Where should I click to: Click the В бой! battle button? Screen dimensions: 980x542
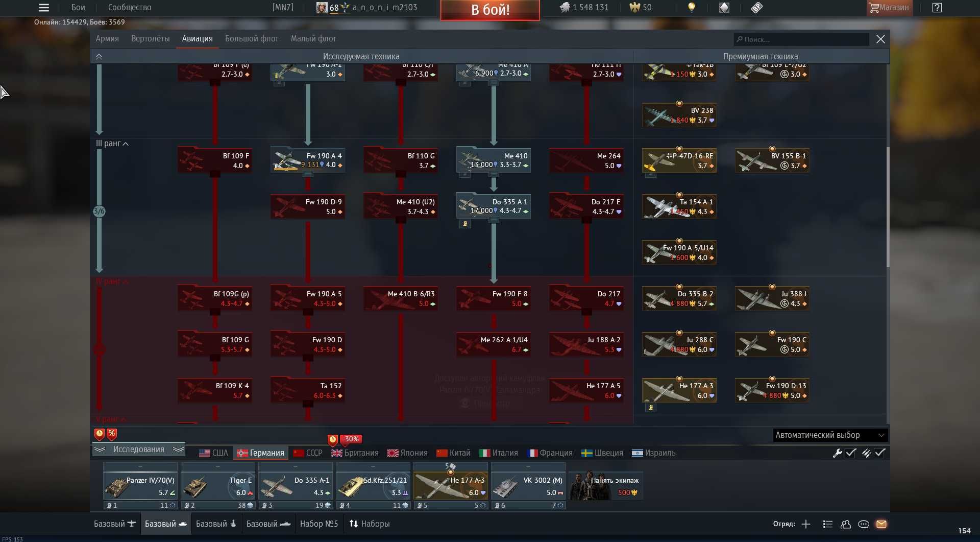click(x=490, y=10)
